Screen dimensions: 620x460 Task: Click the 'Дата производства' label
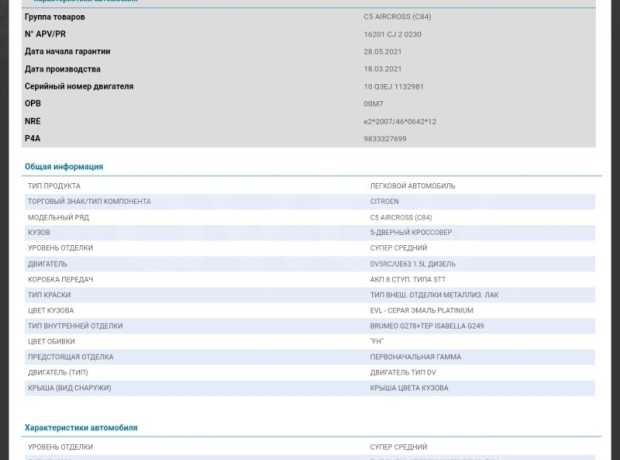click(62, 69)
